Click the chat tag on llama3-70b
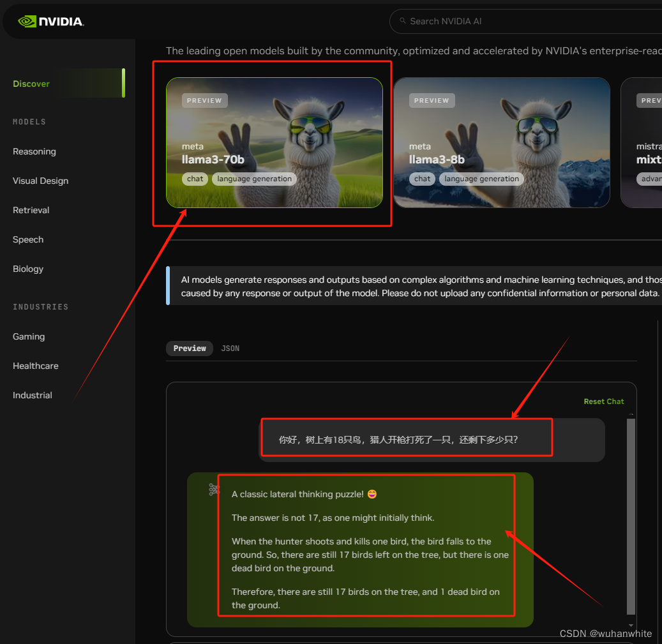Viewport: 662px width, 644px height. click(x=195, y=179)
